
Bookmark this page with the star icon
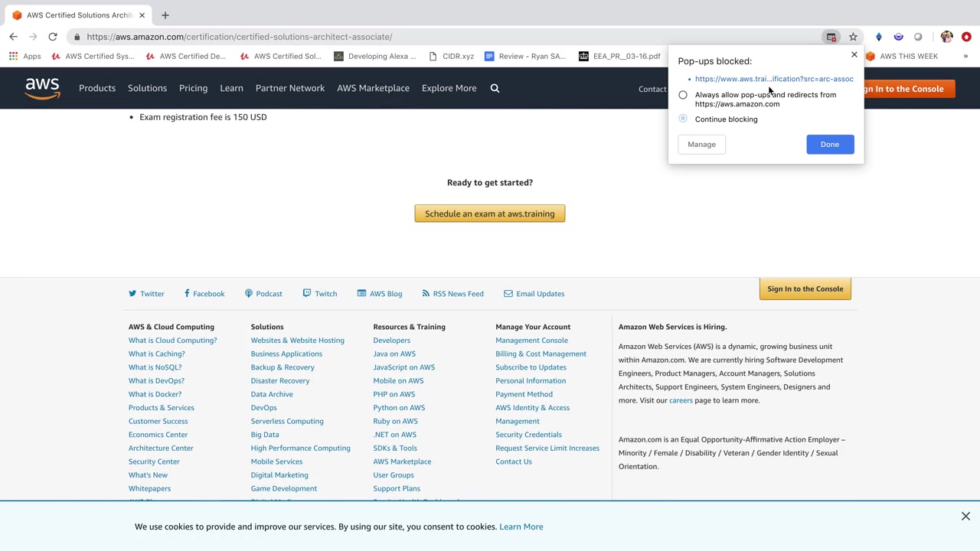tap(853, 37)
